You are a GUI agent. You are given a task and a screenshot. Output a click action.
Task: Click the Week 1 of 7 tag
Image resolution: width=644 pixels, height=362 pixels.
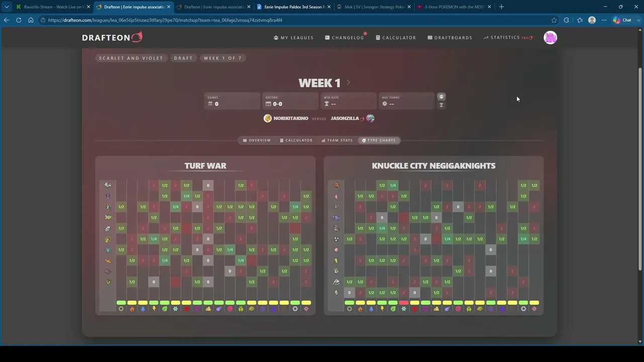coord(223,58)
